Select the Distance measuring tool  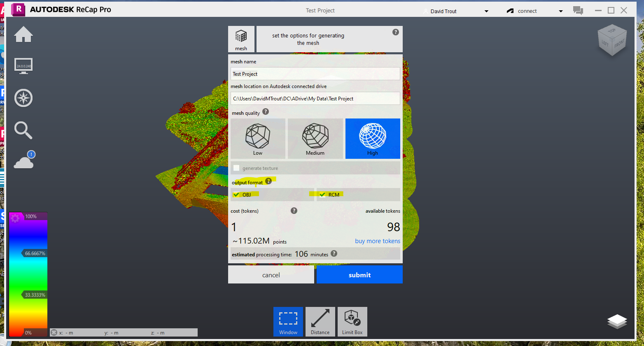click(320, 321)
